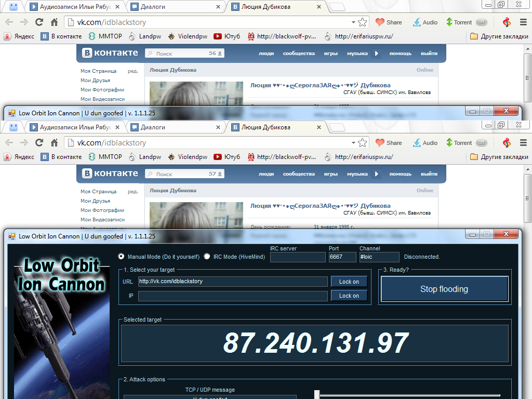Image resolution: width=532 pixels, height=399 pixels.
Task: Click the bookmark star in lower Chrome window
Action: coord(362,143)
